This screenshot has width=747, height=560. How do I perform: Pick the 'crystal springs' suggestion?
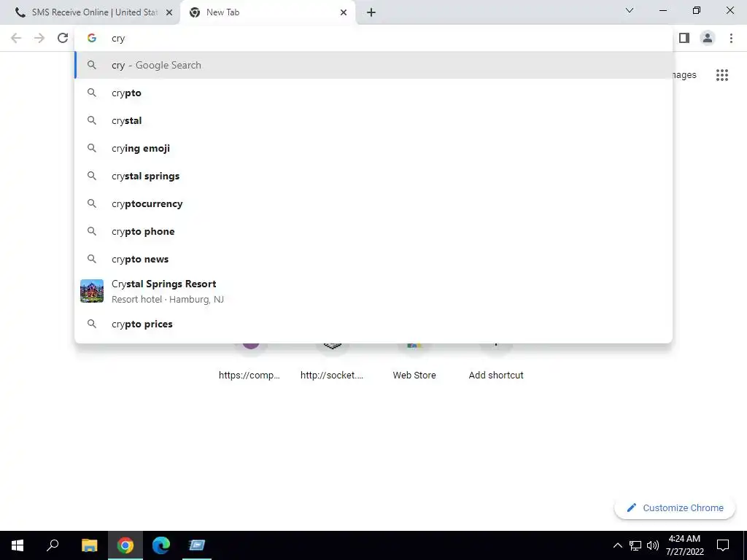pos(373,176)
